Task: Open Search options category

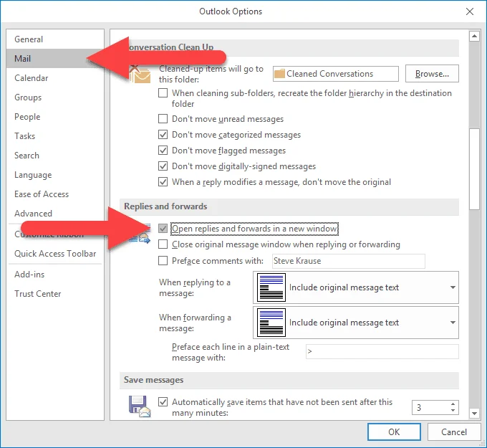Action: coord(55,155)
